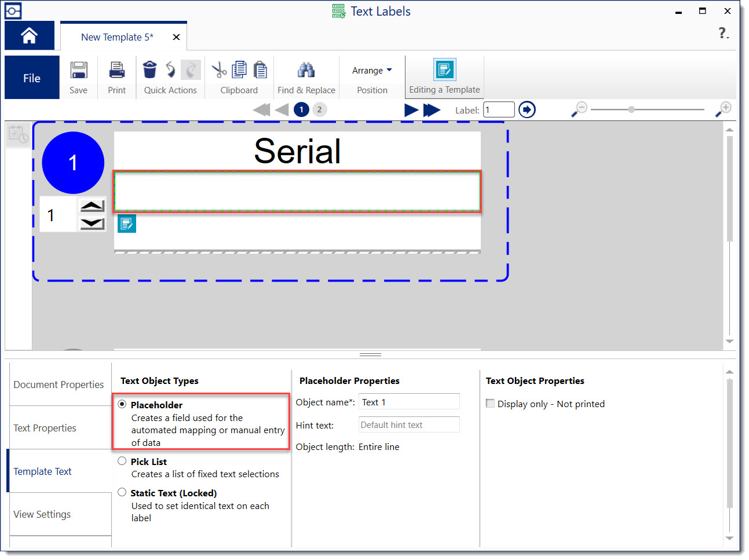Select the Save icon

coord(79,69)
